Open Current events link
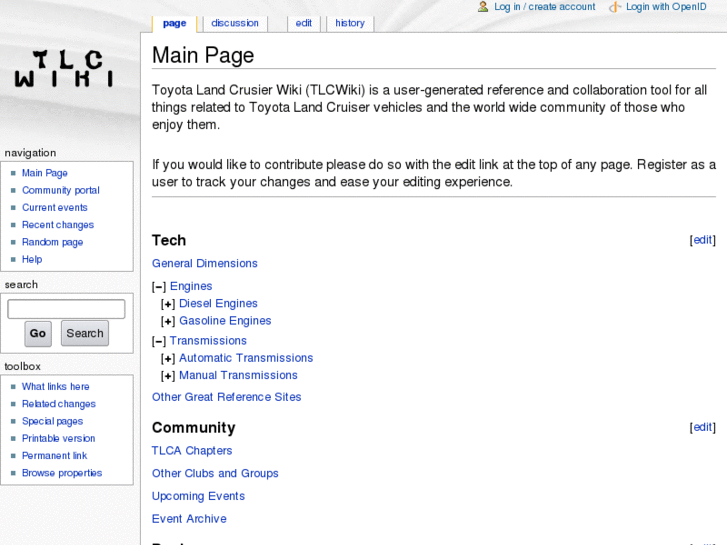This screenshot has height=545, width=727. click(55, 207)
